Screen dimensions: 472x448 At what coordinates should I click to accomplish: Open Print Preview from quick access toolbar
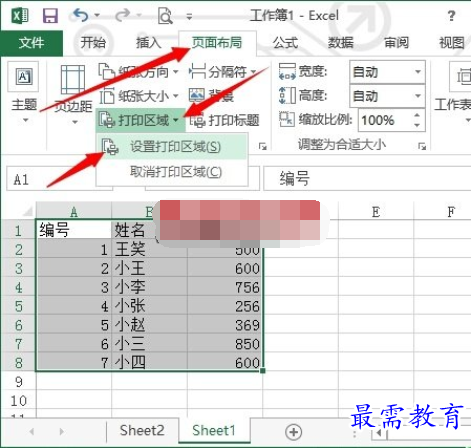[165, 16]
